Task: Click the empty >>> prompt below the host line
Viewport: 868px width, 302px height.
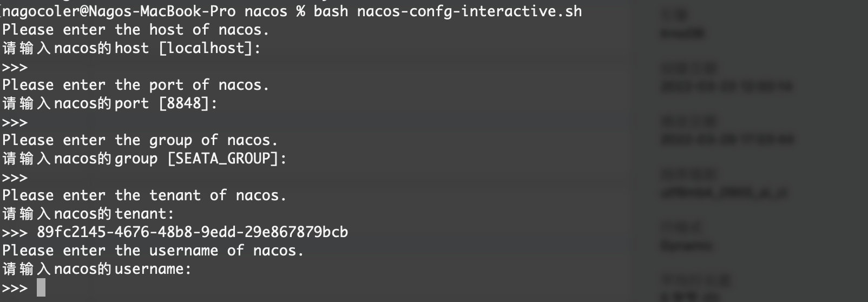Action: (x=15, y=67)
